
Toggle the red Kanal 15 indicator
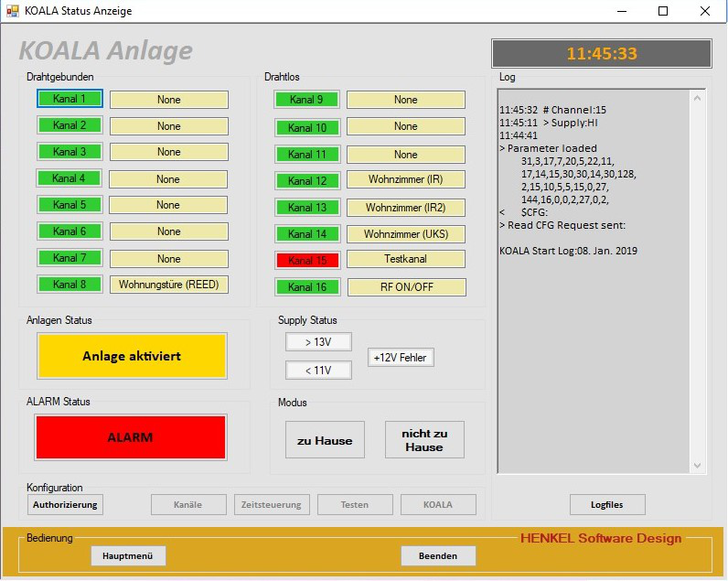point(306,261)
